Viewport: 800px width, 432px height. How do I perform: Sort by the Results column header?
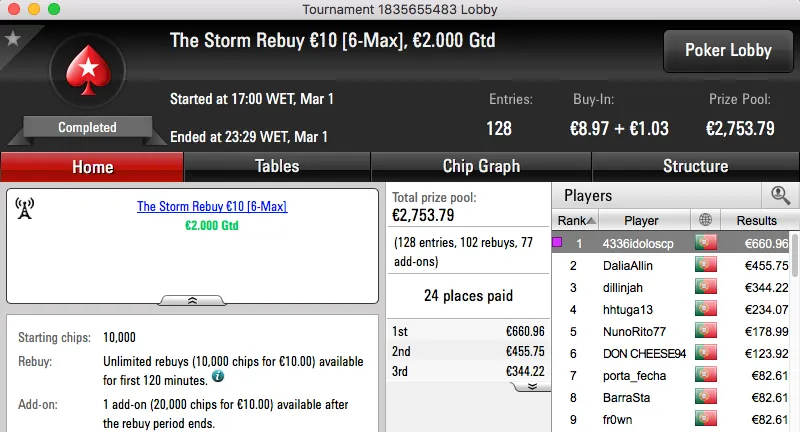pyautogui.click(x=756, y=220)
